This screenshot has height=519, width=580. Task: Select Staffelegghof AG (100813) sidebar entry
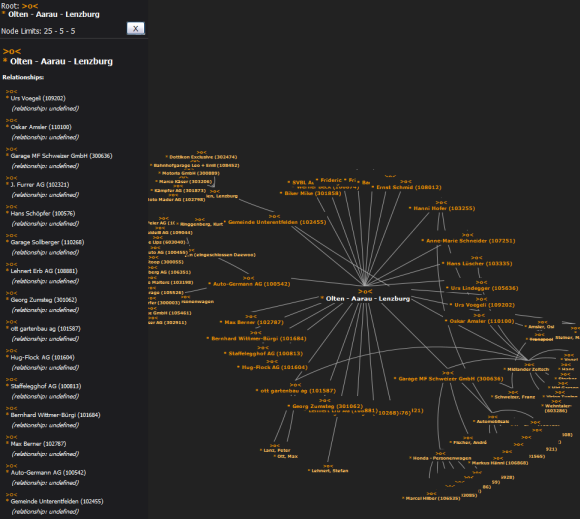[x=46, y=387]
